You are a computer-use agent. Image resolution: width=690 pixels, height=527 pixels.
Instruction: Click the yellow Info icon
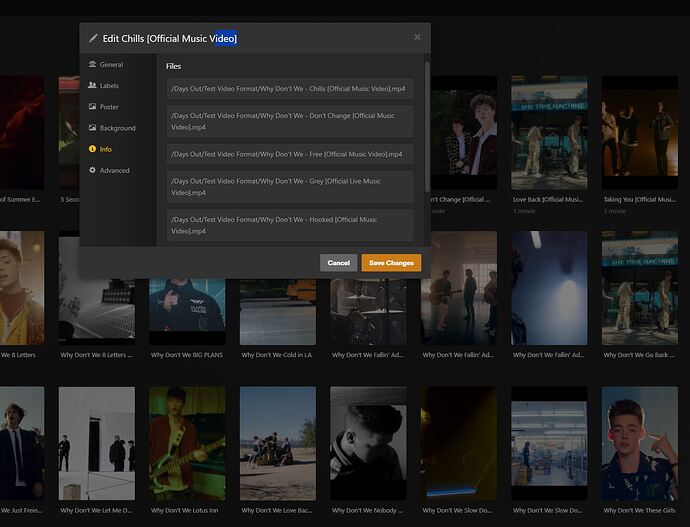coord(92,149)
